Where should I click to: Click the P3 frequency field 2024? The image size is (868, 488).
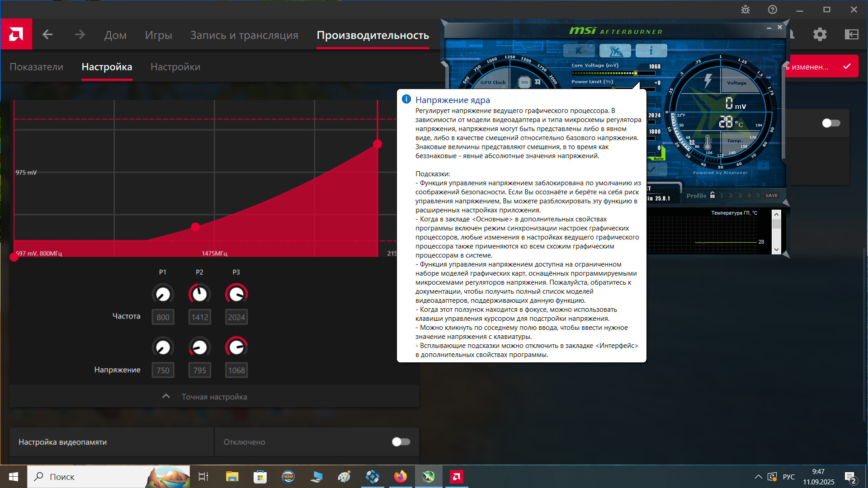coord(236,317)
